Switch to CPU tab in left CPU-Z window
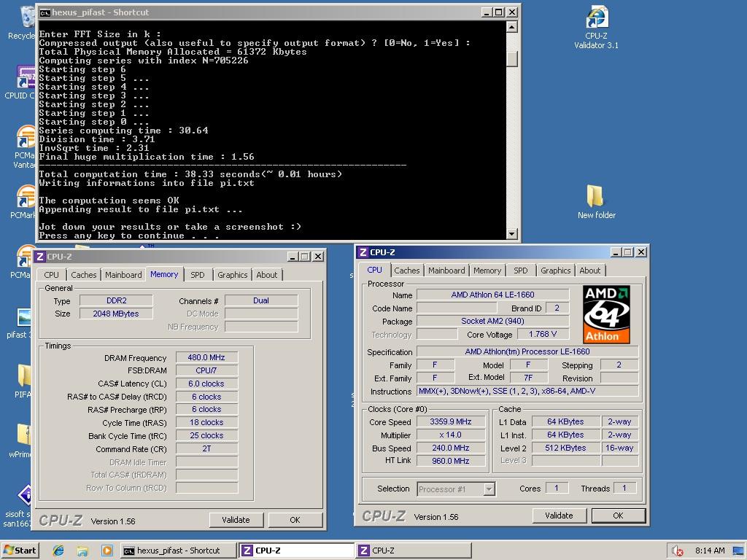The image size is (747, 560). [x=52, y=275]
